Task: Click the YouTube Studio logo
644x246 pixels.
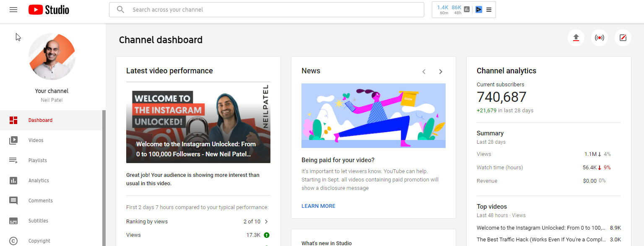Action: (x=48, y=9)
